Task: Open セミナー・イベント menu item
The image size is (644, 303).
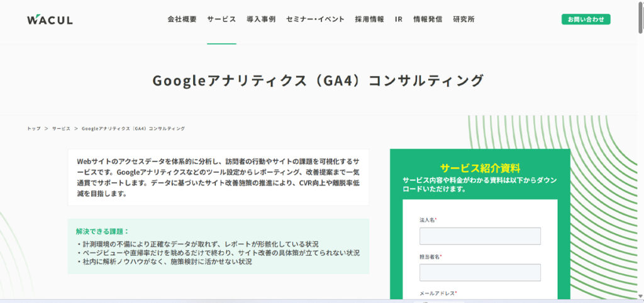Action: click(x=315, y=19)
